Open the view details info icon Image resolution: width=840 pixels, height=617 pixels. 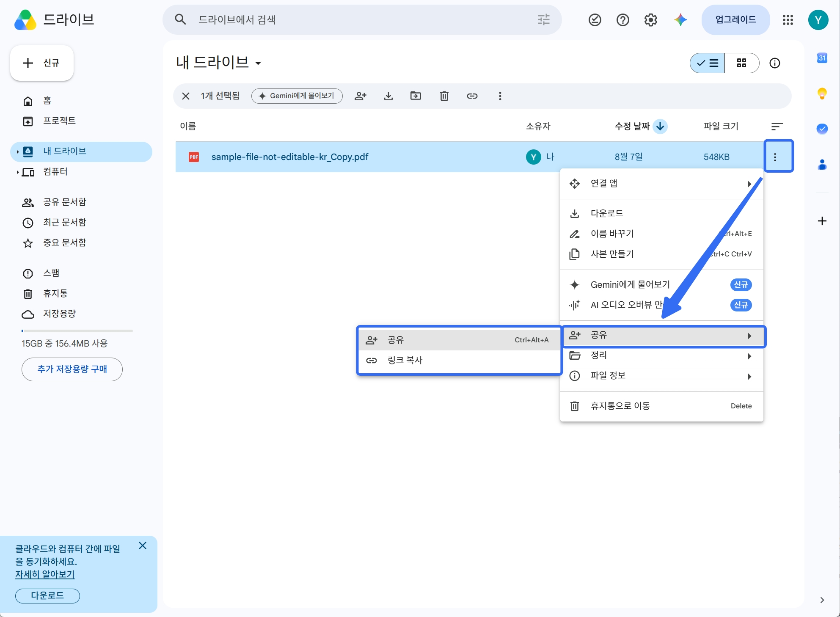click(774, 63)
